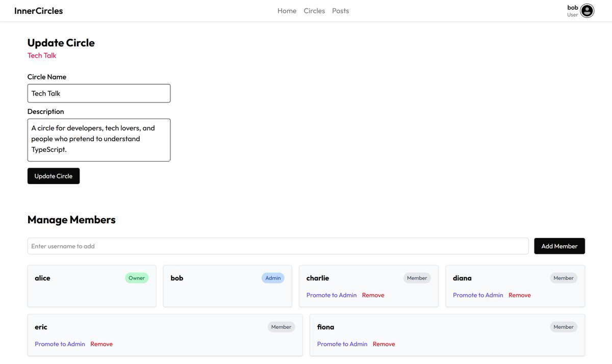
Task: Click the Add Member button
Action: click(x=559, y=246)
